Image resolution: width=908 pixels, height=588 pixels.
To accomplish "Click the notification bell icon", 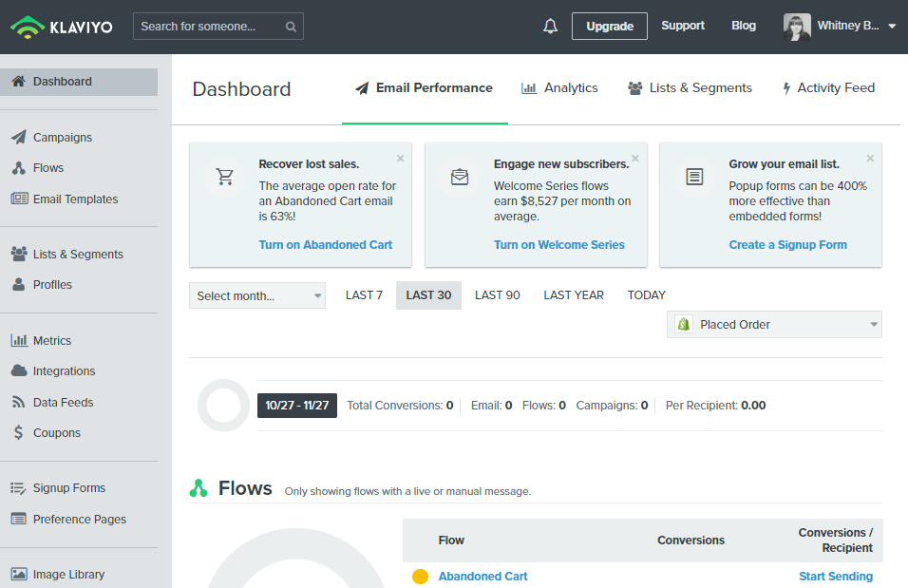I will tap(550, 27).
